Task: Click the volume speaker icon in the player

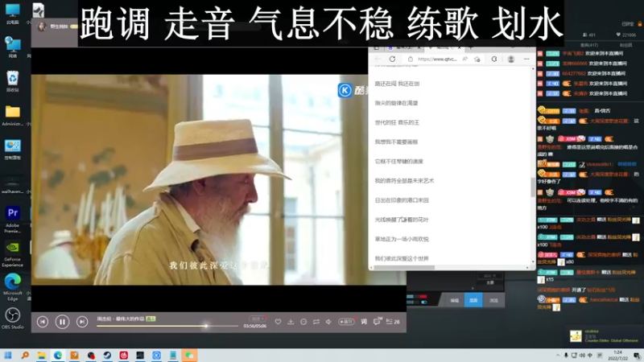Action: tap(328, 322)
